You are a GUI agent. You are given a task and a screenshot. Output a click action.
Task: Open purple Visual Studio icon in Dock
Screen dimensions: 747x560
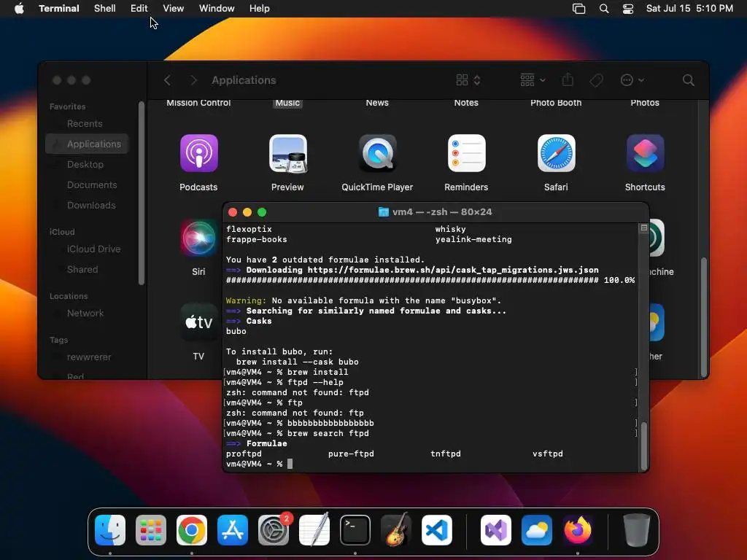point(496,530)
